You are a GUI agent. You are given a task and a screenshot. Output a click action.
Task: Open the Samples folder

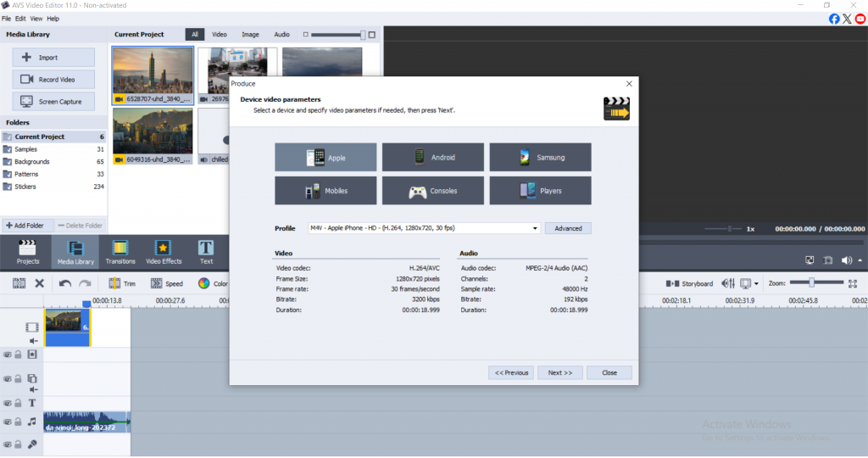point(53,149)
